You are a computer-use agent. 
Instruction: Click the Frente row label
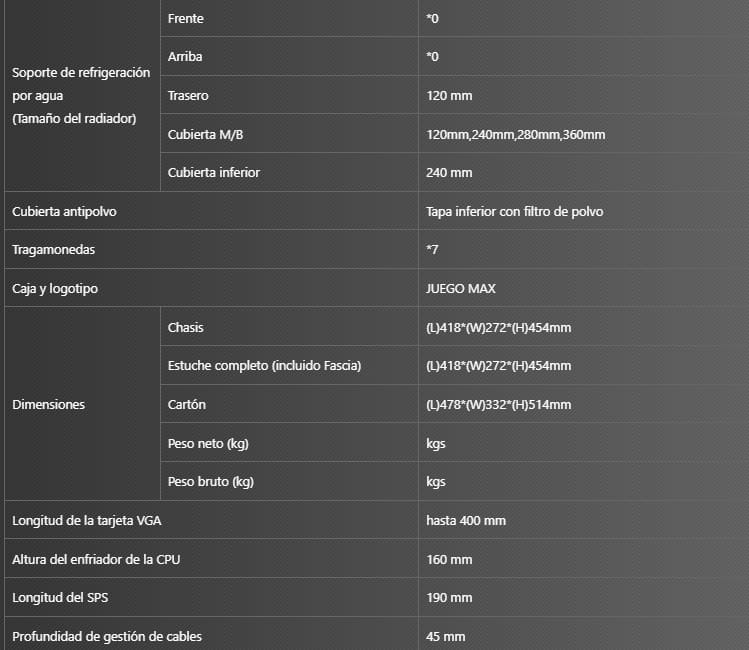(185, 19)
